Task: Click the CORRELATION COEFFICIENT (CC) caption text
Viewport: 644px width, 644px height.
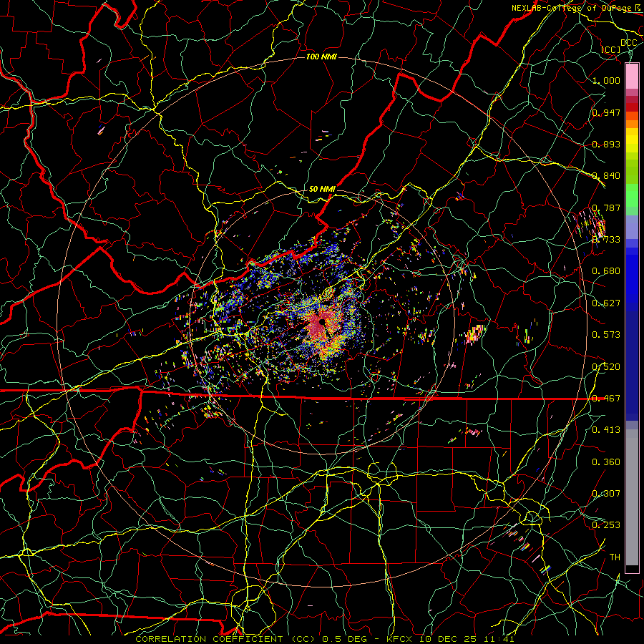Action: (x=225, y=639)
